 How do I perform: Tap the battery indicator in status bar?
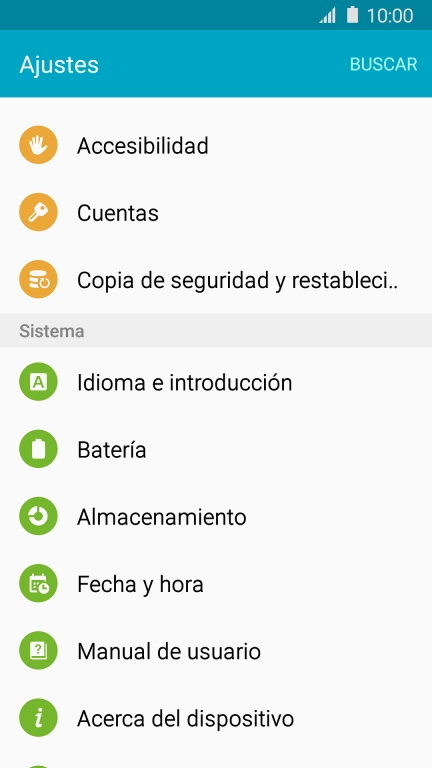pos(352,15)
